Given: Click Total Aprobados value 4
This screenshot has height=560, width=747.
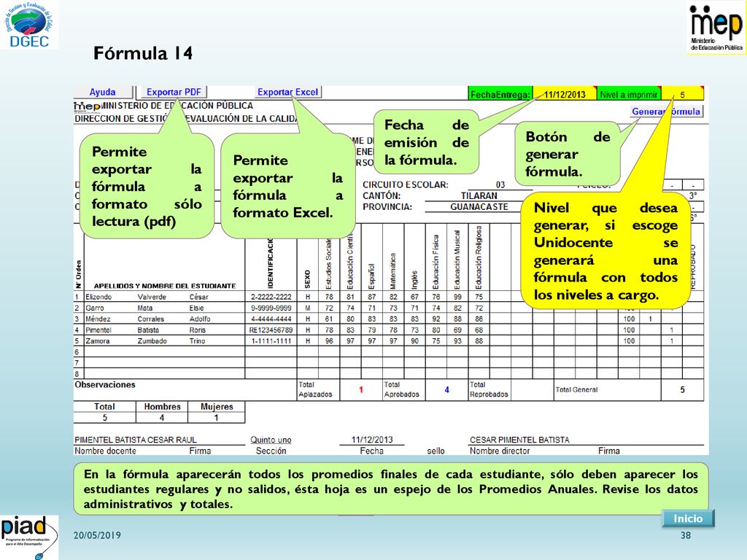Looking at the screenshot, I should [x=447, y=389].
